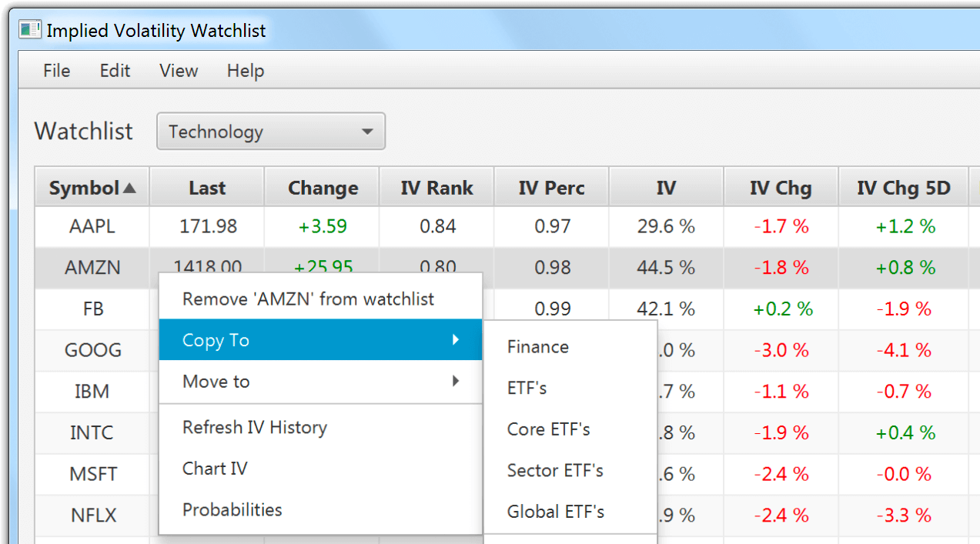Image resolution: width=980 pixels, height=544 pixels.
Task: Click the expand arrow beside Move to
Action: (x=455, y=381)
